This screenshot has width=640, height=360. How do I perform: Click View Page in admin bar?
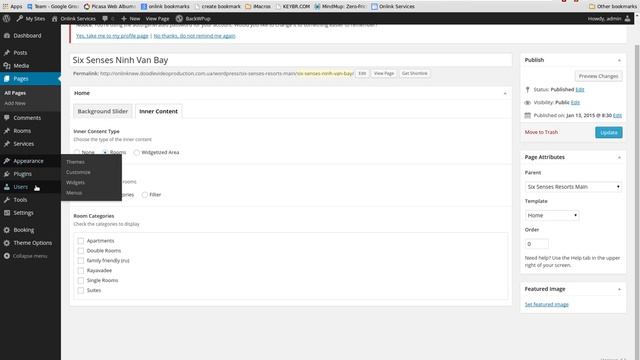coord(157,18)
